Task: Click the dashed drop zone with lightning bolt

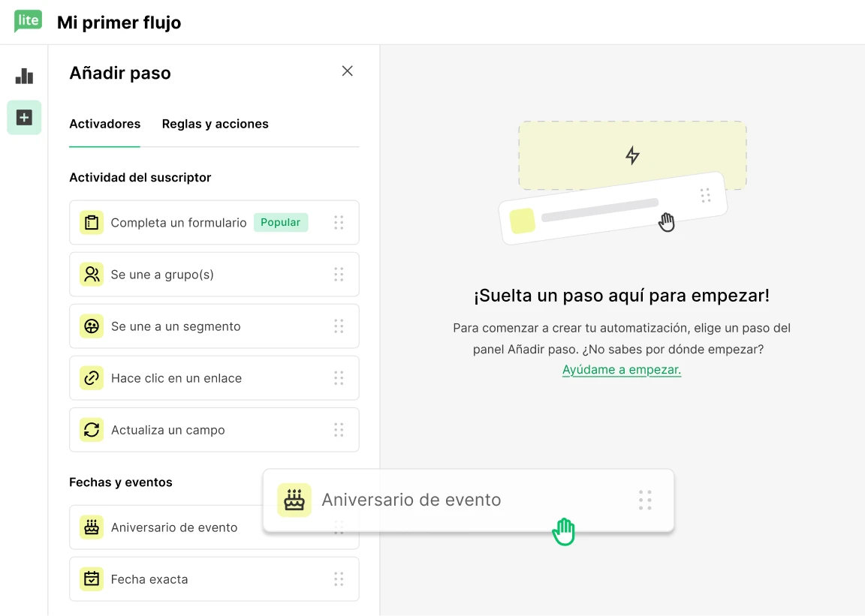Action: click(632, 146)
